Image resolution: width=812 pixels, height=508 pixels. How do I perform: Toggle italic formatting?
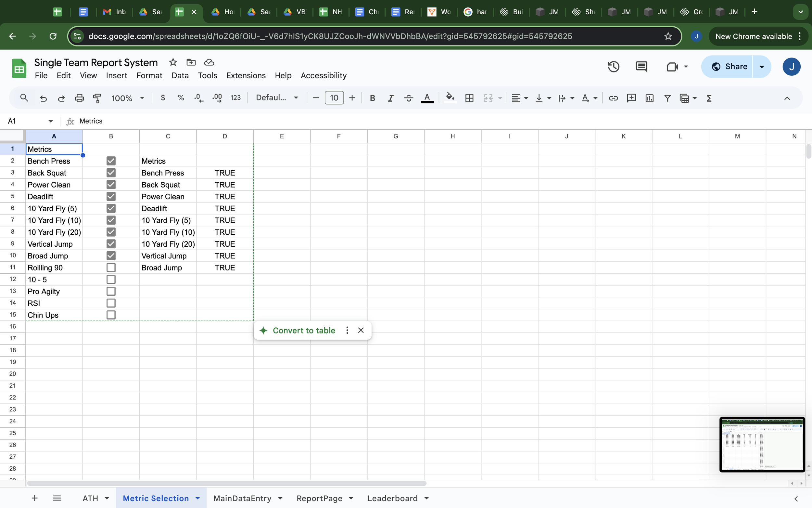[390, 98]
